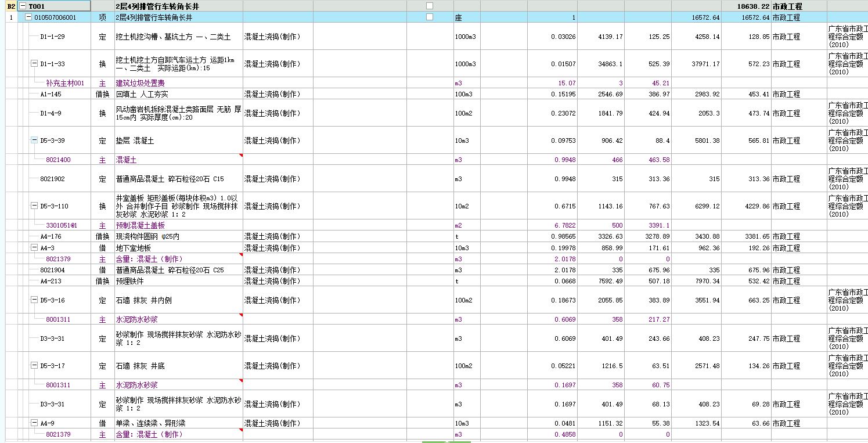Click name cell 垫层 混凝土
This screenshot has width=868, height=443.
pos(135,141)
